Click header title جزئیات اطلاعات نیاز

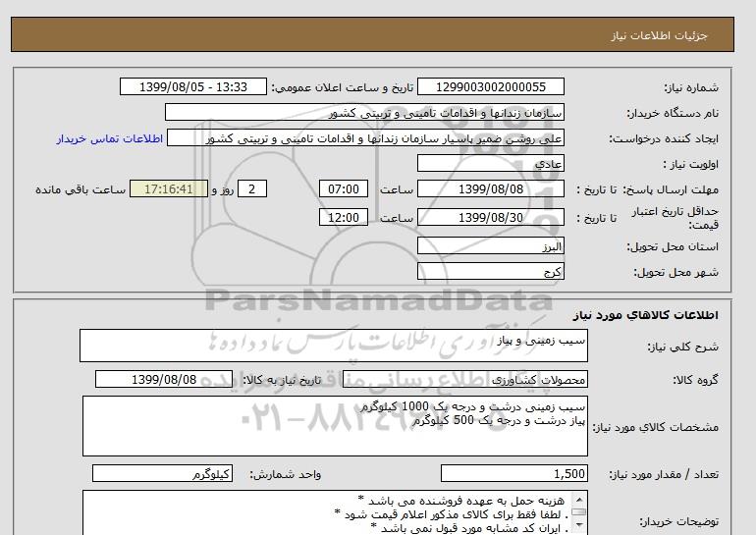[659, 35]
